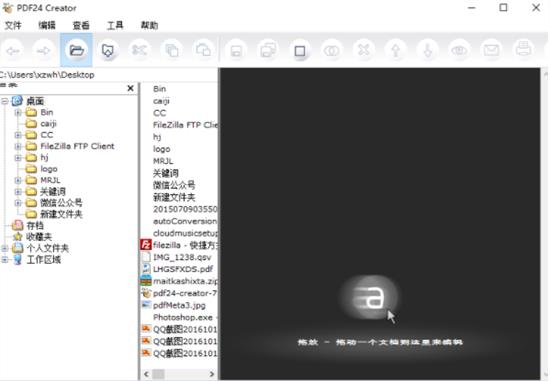Click the forward navigation arrow icon
This screenshot has height=381, width=550.
44,51
